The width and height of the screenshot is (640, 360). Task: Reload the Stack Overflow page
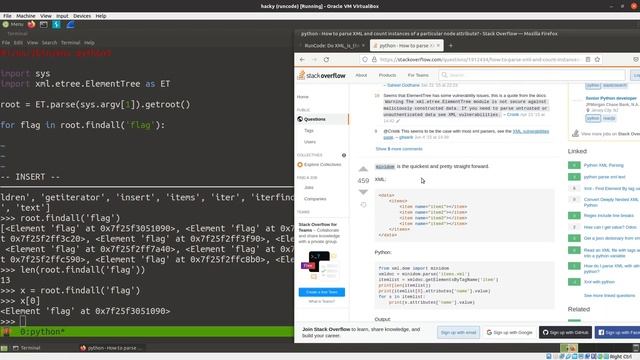coord(327,60)
